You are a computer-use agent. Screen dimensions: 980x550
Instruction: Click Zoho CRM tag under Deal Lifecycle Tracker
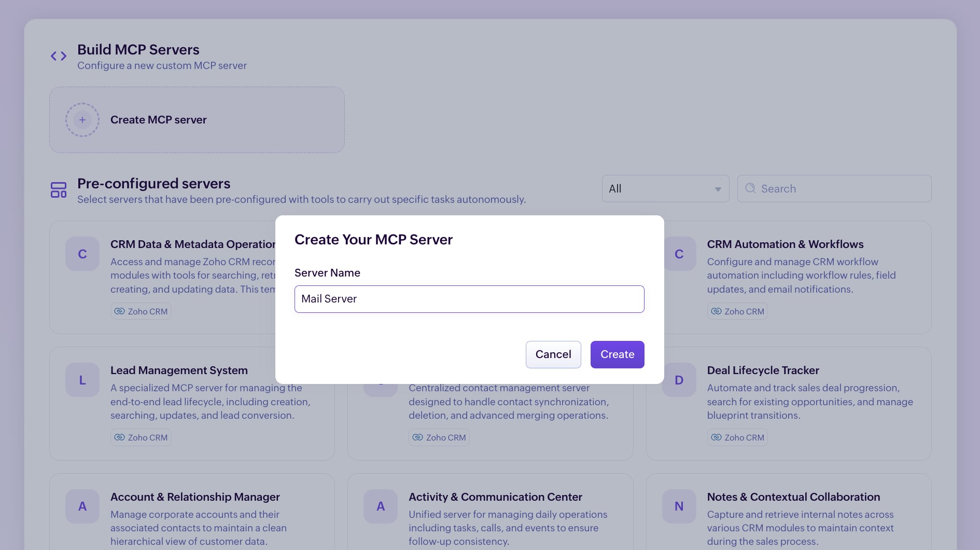pyautogui.click(x=737, y=437)
